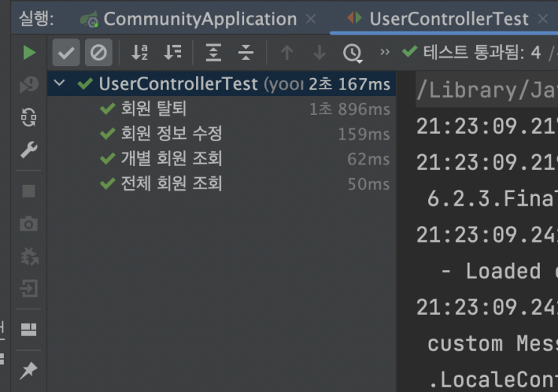Click the green check beside 회원 탈퇴
The width and height of the screenshot is (558, 392).
107,108
